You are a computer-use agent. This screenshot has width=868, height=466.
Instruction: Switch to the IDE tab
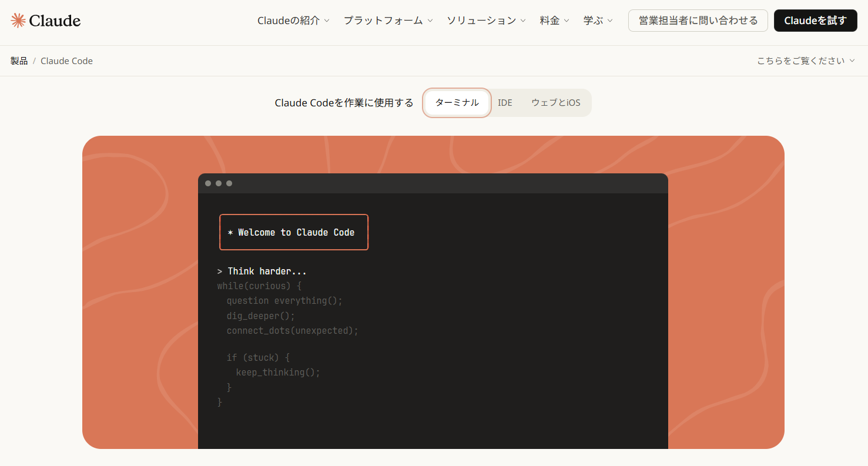tap(505, 102)
